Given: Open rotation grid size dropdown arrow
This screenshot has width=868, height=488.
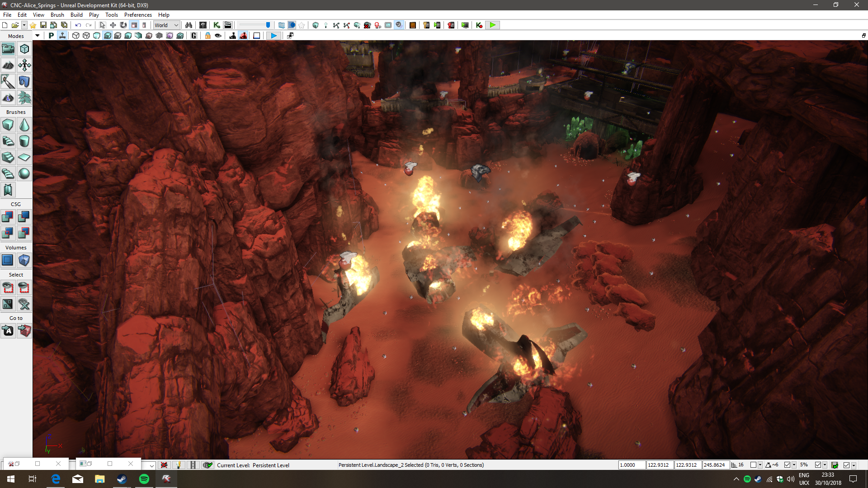Looking at the screenshot, I should pos(794,465).
